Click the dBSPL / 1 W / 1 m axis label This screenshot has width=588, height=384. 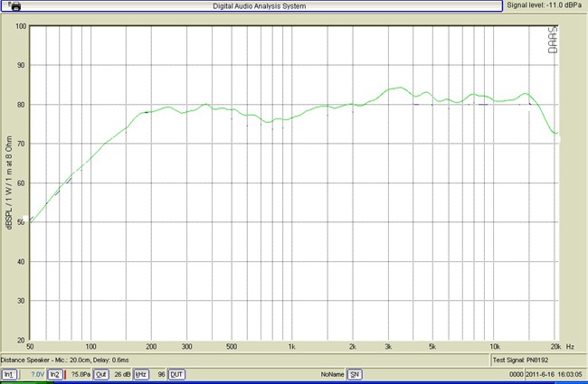tap(9, 183)
